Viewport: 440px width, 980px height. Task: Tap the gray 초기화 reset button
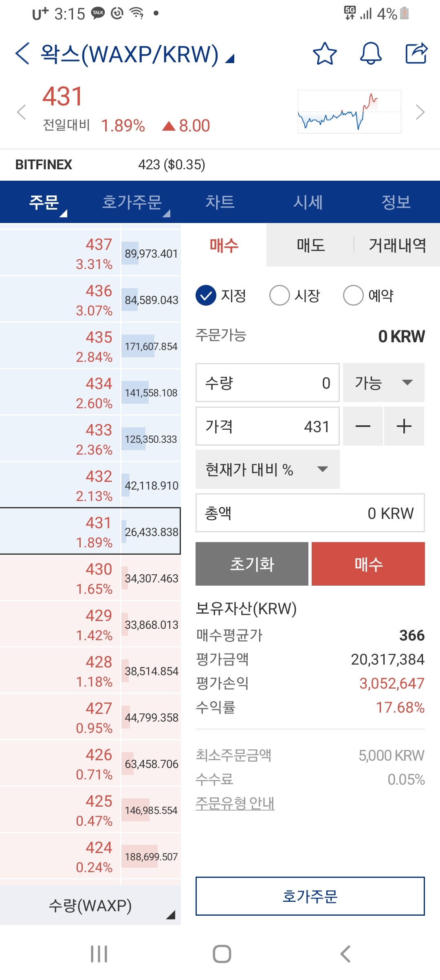252,564
